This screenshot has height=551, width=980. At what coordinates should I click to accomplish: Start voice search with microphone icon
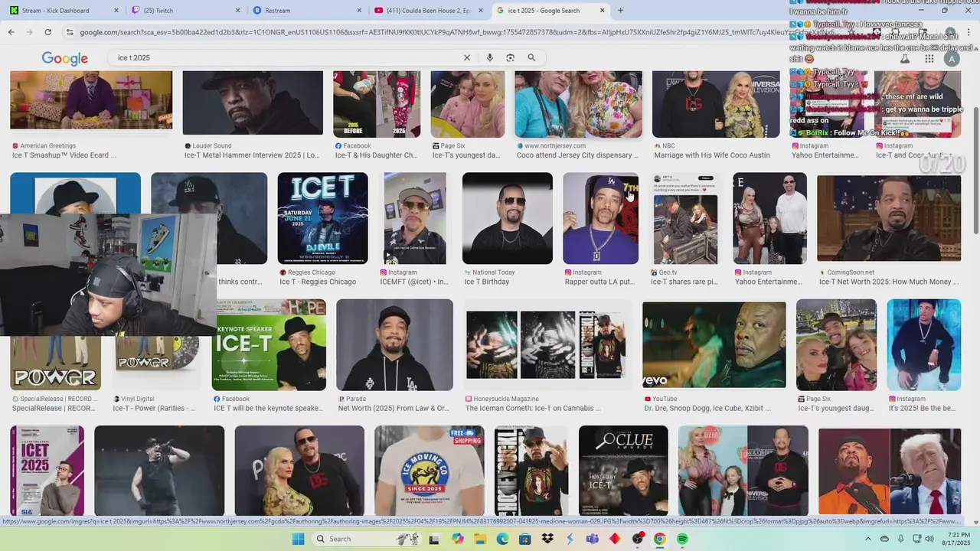point(489,57)
